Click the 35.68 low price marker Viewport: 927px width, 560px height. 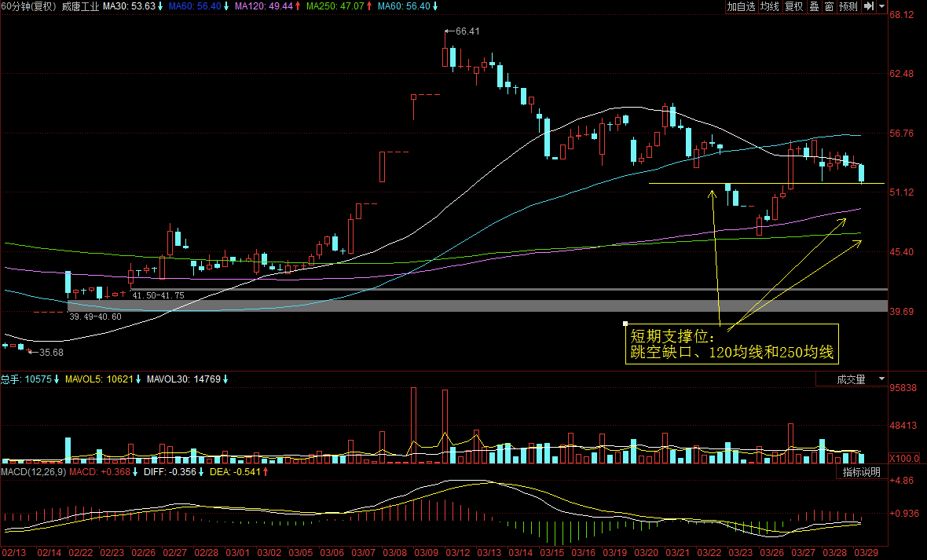point(51,353)
